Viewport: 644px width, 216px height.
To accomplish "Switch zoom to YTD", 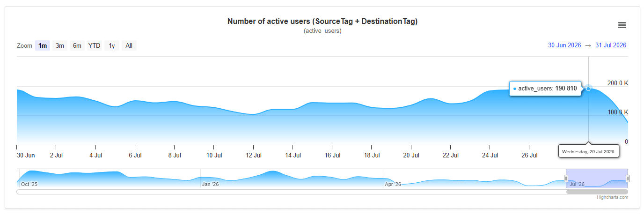I will click(95, 45).
